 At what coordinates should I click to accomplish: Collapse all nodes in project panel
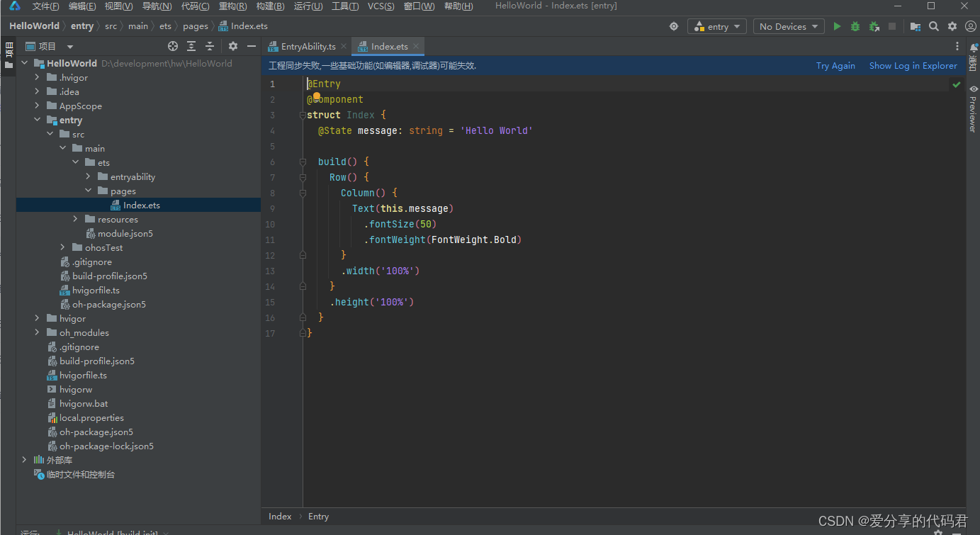click(x=210, y=46)
